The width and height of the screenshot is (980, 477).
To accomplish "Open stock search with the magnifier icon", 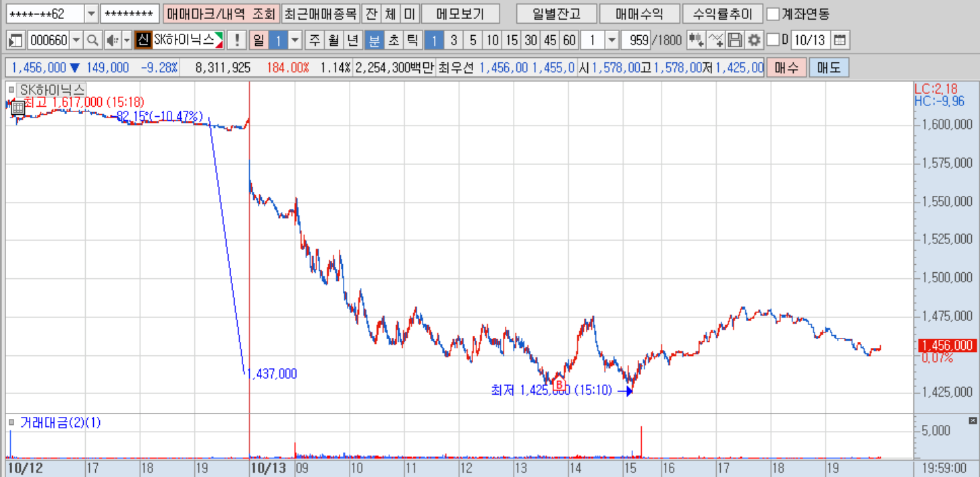I will [93, 41].
